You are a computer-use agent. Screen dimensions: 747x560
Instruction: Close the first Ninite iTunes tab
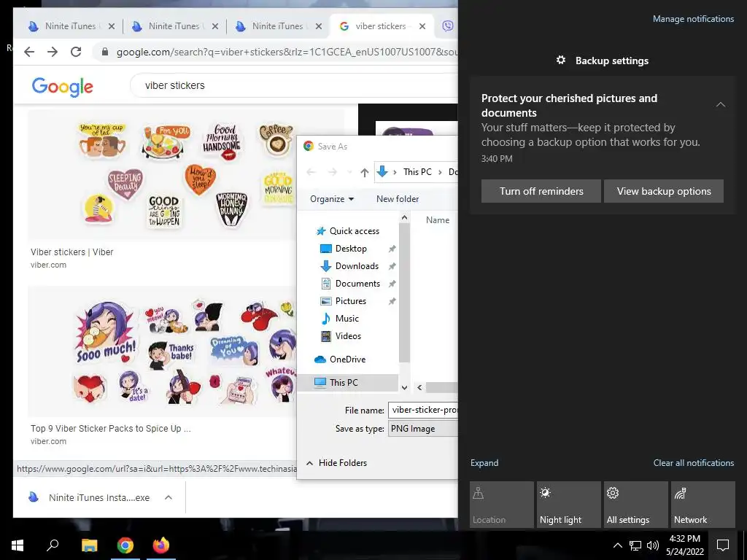click(112, 27)
